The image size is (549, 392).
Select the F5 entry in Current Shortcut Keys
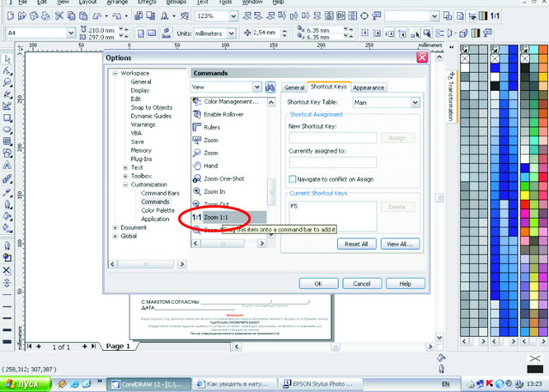pos(294,206)
